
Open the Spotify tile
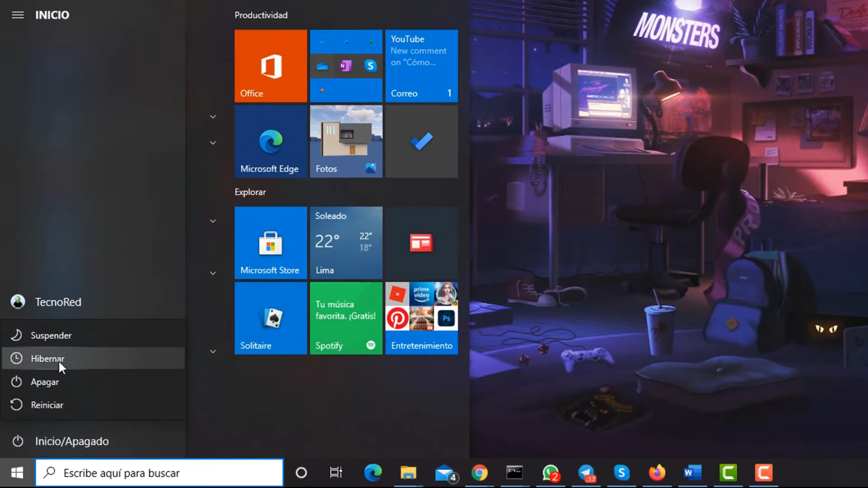(346, 319)
